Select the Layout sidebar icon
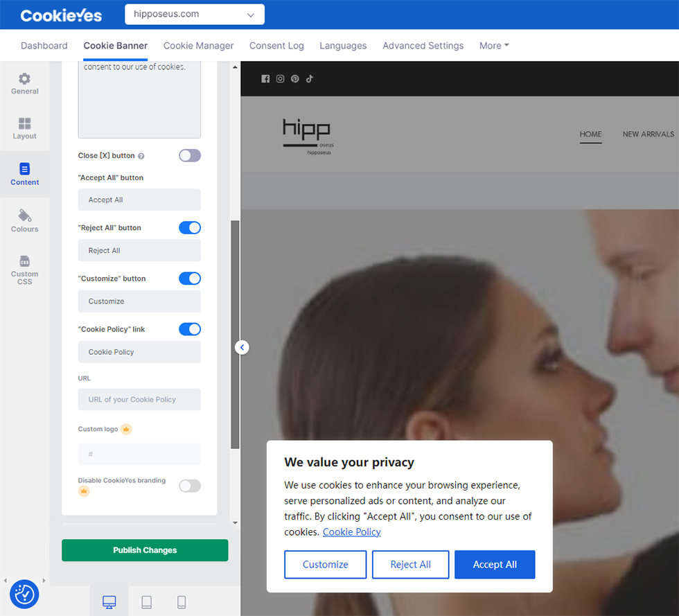Viewport: 679px width, 616px height. click(x=24, y=128)
